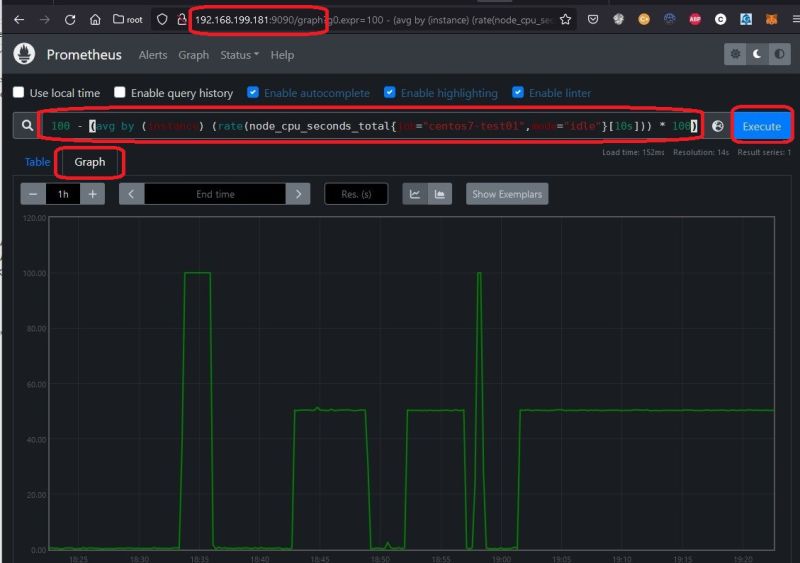Increase time range with plus button

point(92,194)
